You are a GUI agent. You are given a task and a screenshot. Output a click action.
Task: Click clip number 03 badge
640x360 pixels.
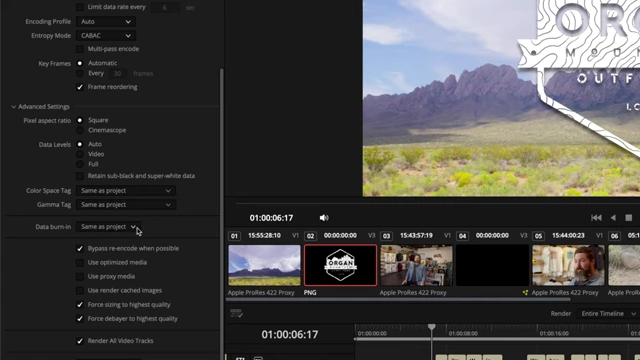click(x=386, y=236)
